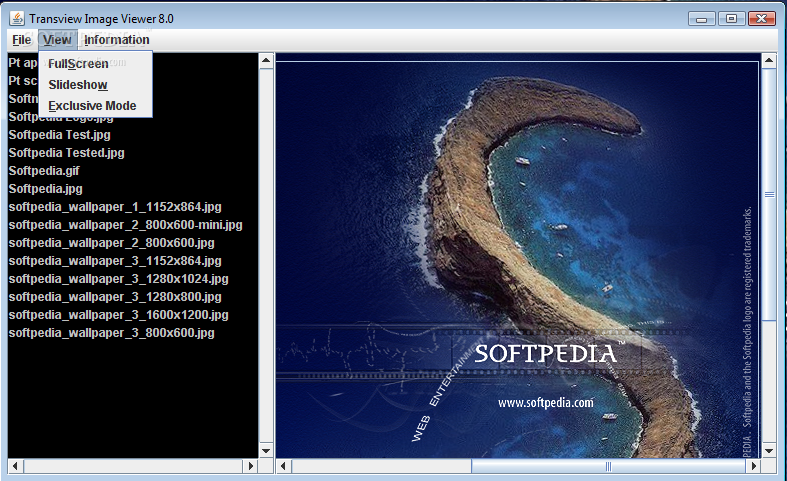The height and width of the screenshot is (481, 787).
Task: Select Softpedia Test.jpg in file list
Action: click(x=59, y=135)
